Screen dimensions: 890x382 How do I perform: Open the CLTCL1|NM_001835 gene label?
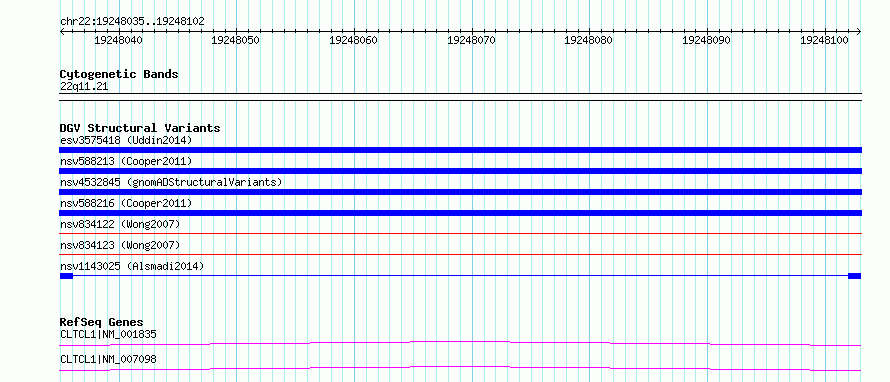pos(108,334)
